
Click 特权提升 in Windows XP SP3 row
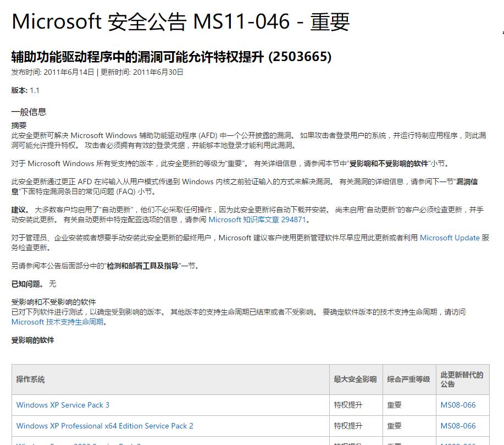pos(348,405)
